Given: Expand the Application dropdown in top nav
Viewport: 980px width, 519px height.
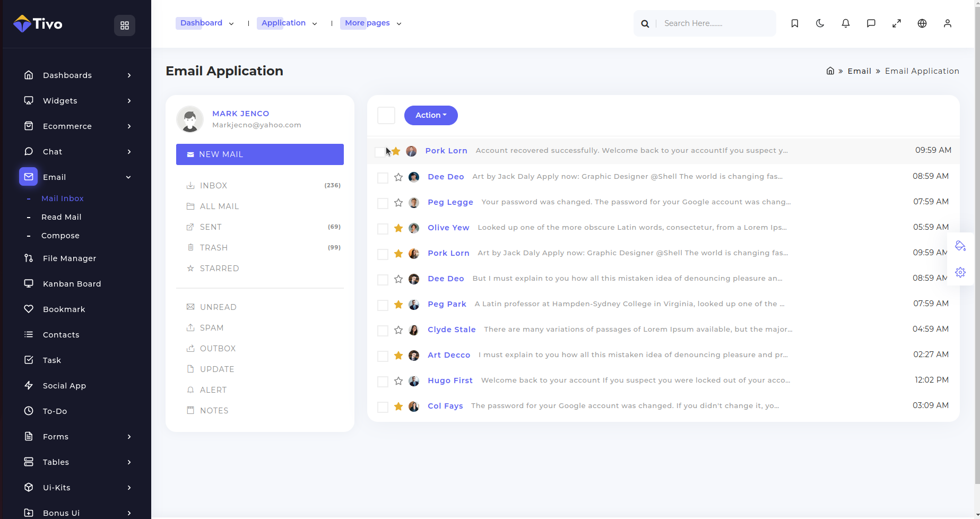Looking at the screenshot, I should click(289, 23).
